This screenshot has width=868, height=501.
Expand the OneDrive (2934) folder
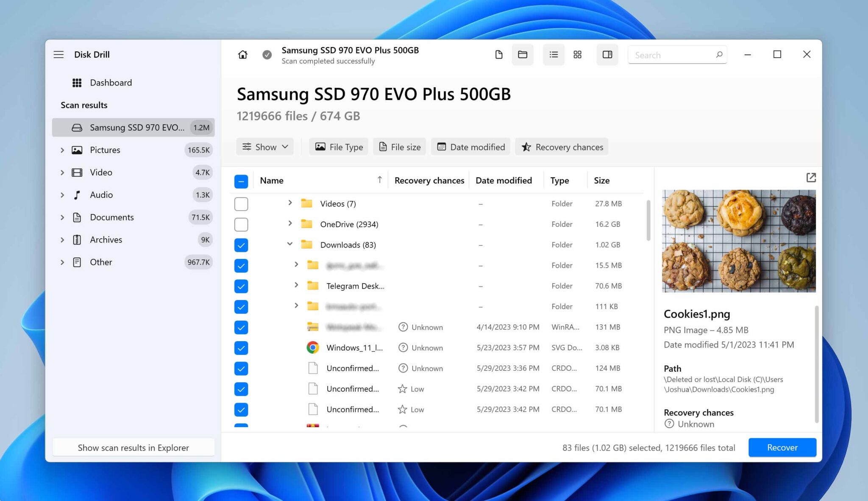pos(290,223)
